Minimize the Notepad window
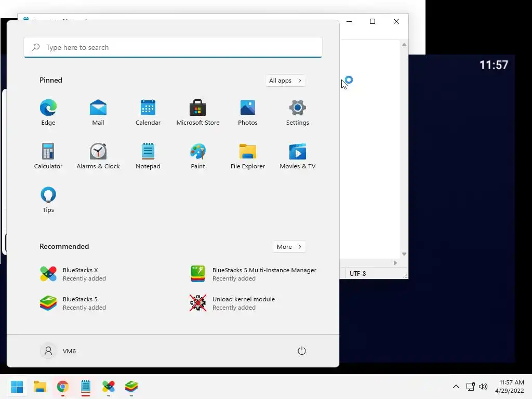Screen dimensions: 532x399 [349, 21]
